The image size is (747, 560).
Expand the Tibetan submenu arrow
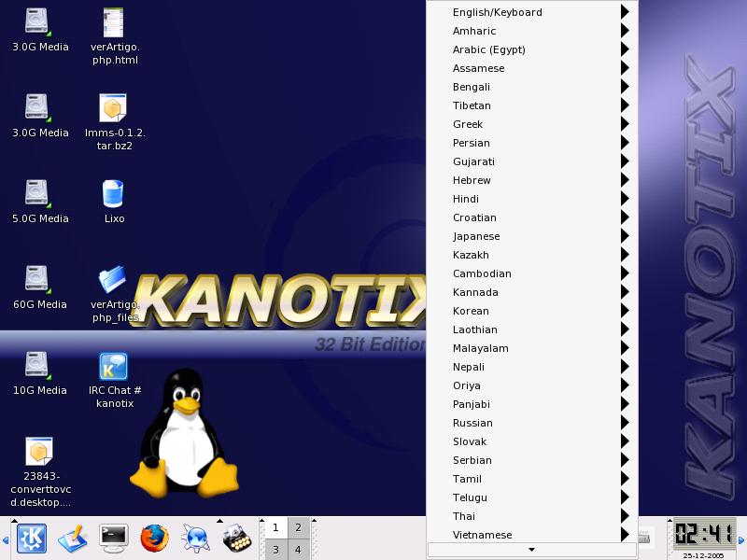point(625,105)
